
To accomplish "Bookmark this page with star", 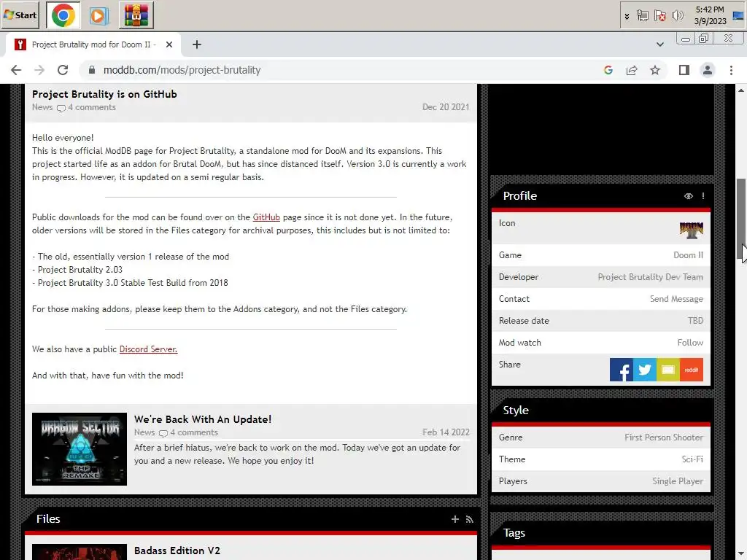I will pyautogui.click(x=655, y=70).
